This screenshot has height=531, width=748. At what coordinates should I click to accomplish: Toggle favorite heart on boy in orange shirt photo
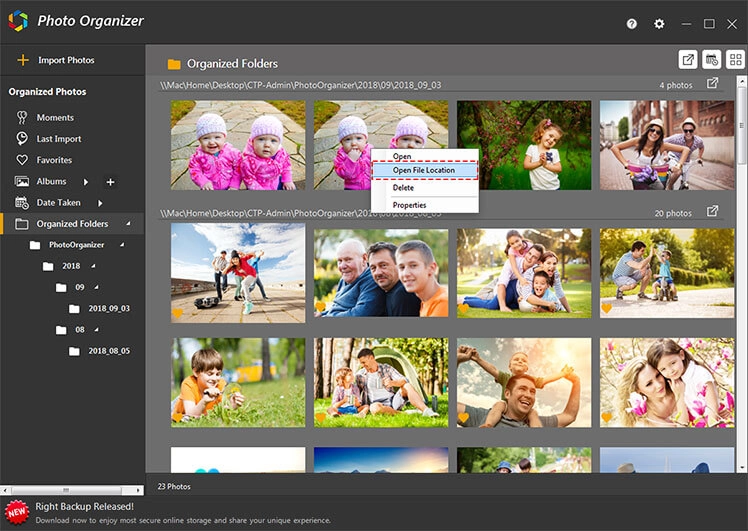point(177,417)
